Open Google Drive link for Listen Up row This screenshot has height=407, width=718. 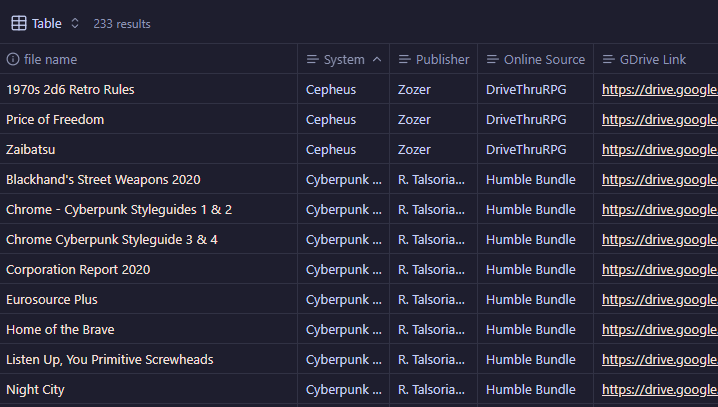tap(659, 359)
